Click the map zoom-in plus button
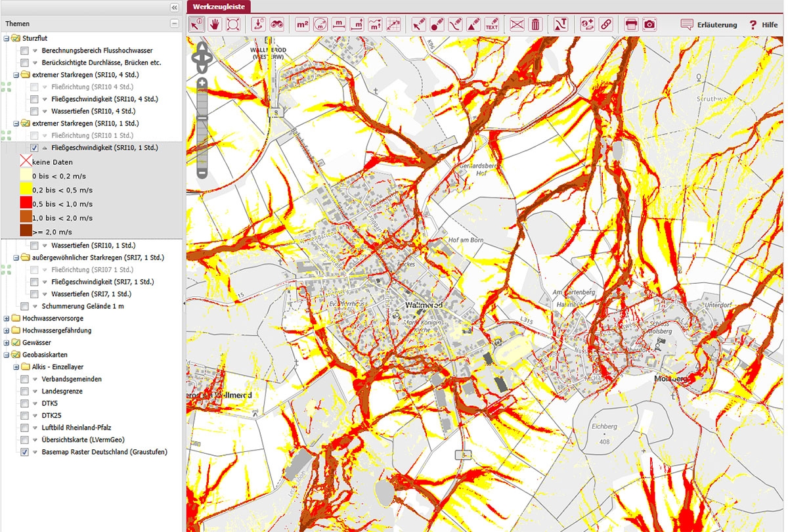Viewport: 788px width, 532px height. click(x=202, y=83)
